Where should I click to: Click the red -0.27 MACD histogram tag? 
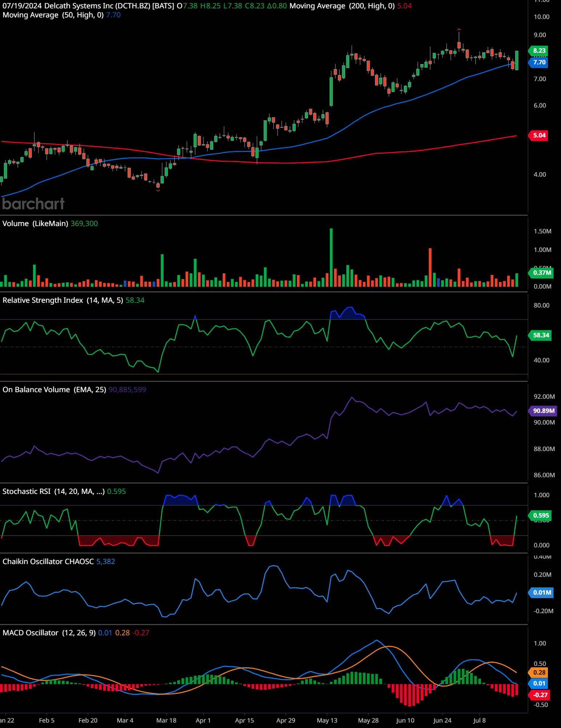click(x=540, y=695)
